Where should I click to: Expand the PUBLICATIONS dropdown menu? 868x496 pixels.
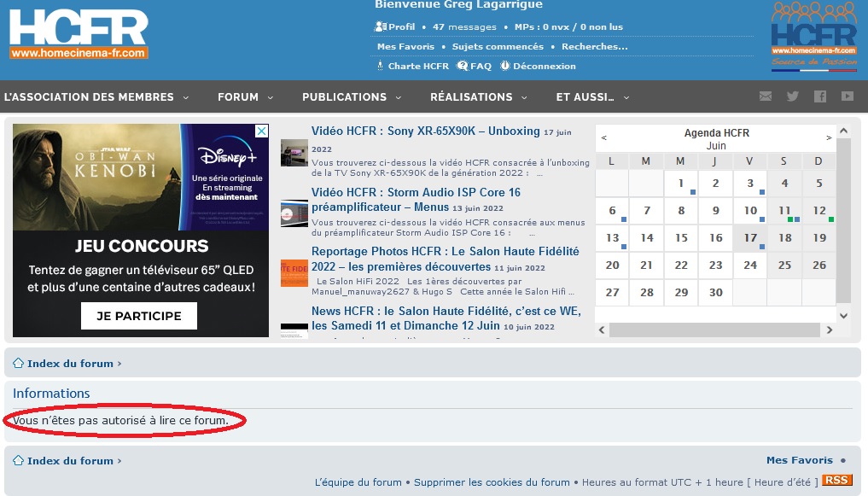(352, 96)
